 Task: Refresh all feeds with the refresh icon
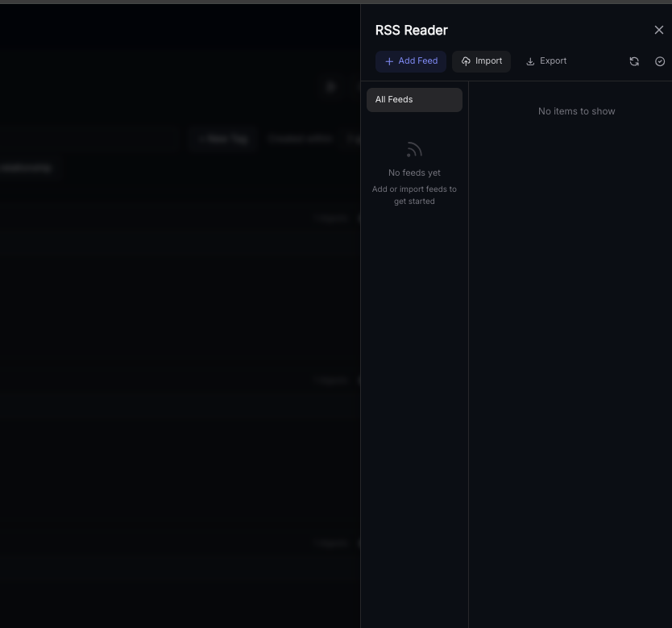coord(634,61)
